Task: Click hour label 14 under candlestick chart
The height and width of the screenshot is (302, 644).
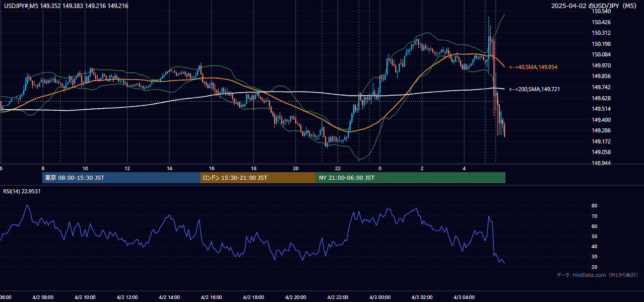Action: 169,169
